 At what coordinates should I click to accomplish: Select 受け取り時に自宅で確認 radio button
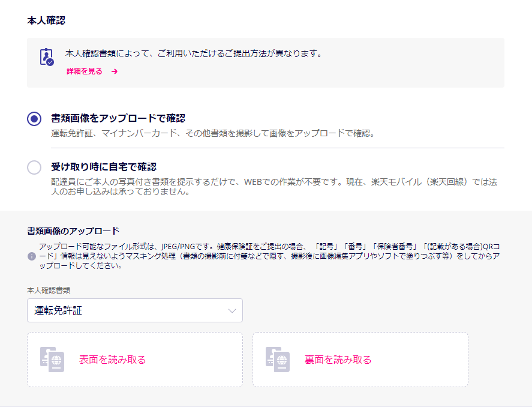coord(34,167)
